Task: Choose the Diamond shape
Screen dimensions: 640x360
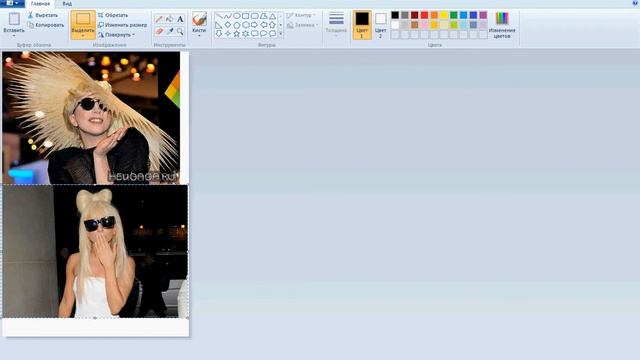Action: [x=228, y=25]
